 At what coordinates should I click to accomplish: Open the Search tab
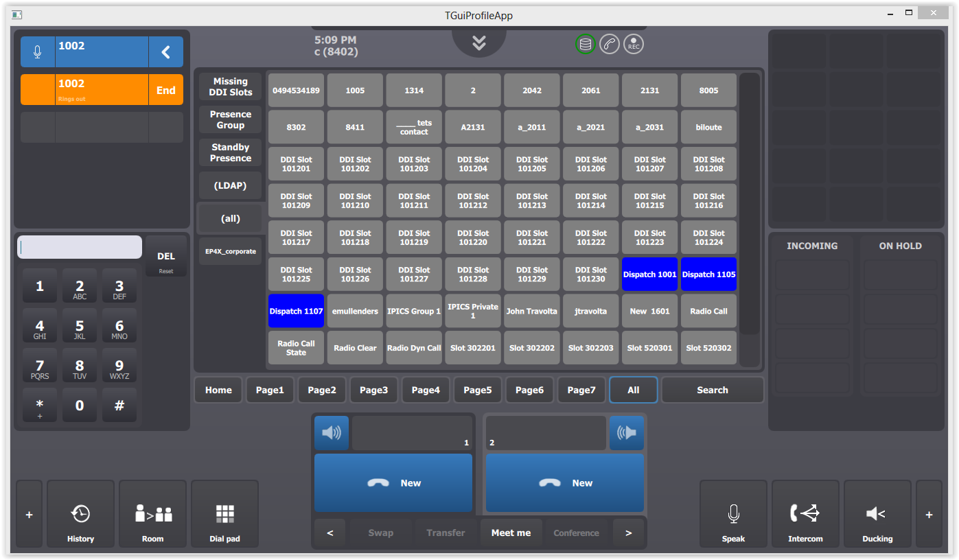coord(713,390)
